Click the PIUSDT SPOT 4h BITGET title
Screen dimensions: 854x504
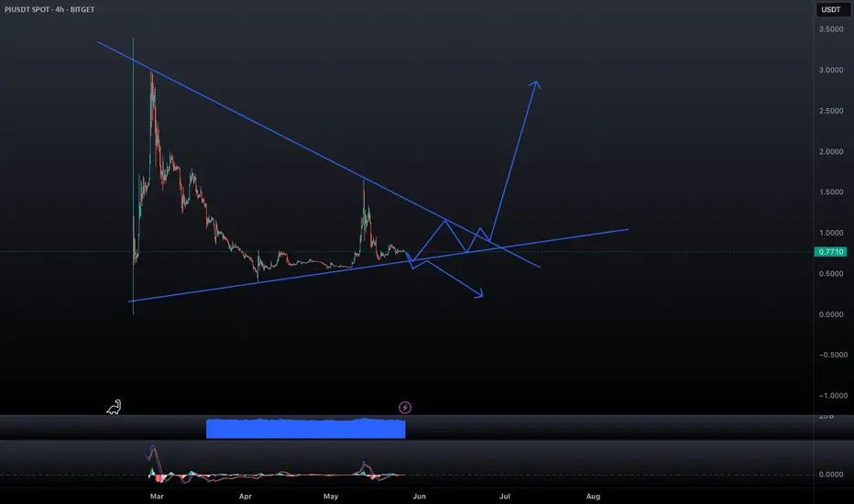tap(49, 9)
